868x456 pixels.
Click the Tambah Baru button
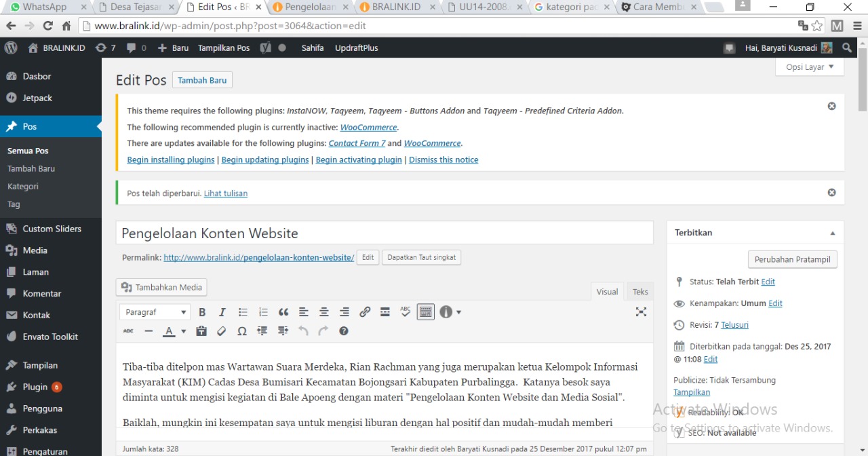[x=202, y=80]
